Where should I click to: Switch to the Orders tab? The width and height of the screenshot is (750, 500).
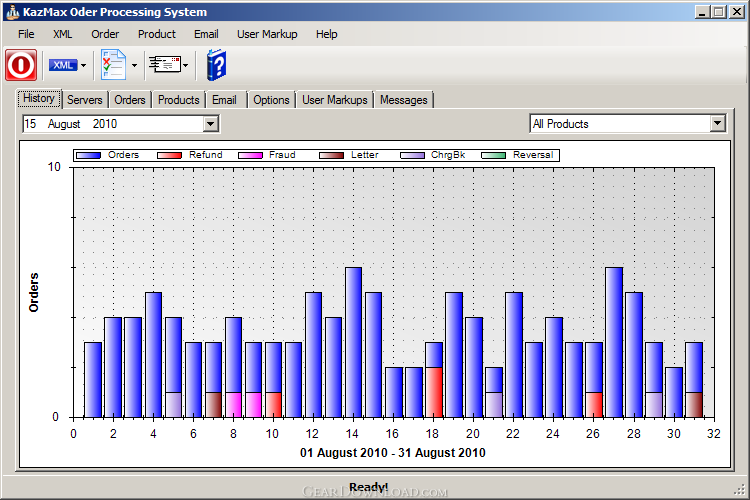coord(130,100)
